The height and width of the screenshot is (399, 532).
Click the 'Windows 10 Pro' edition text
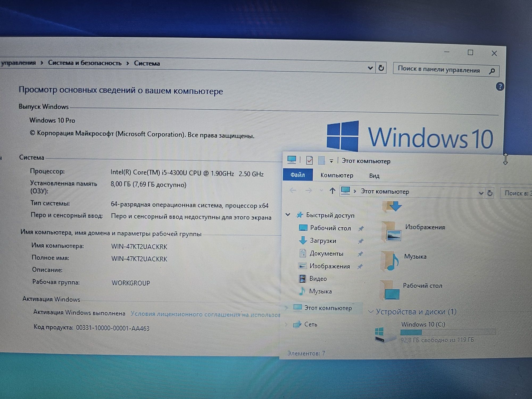(52, 120)
